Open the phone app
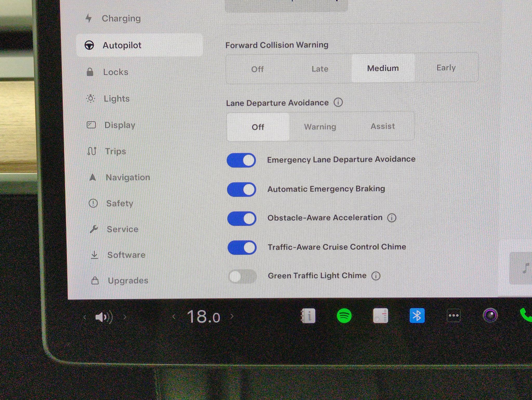The image size is (532, 400). pyautogui.click(x=526, y=315)
